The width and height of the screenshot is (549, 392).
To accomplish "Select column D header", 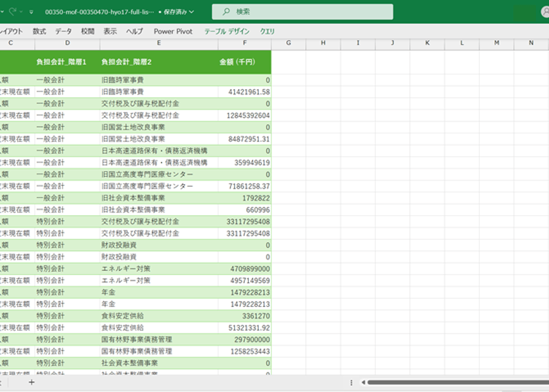I will [67, 43].
